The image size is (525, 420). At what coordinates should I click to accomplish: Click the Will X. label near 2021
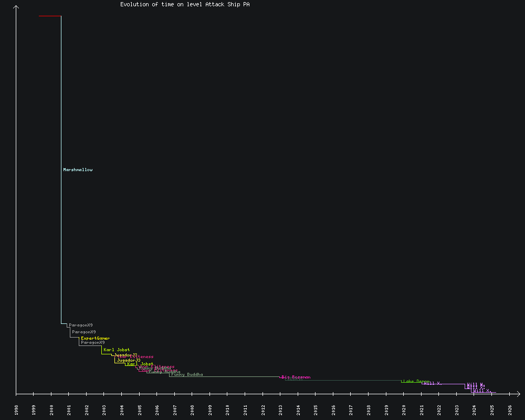click(433, 383)
